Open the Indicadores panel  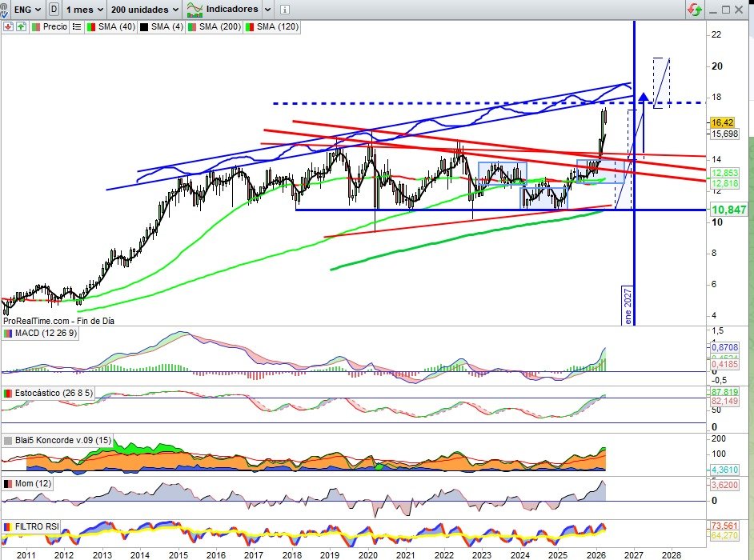tap(232, 9)
